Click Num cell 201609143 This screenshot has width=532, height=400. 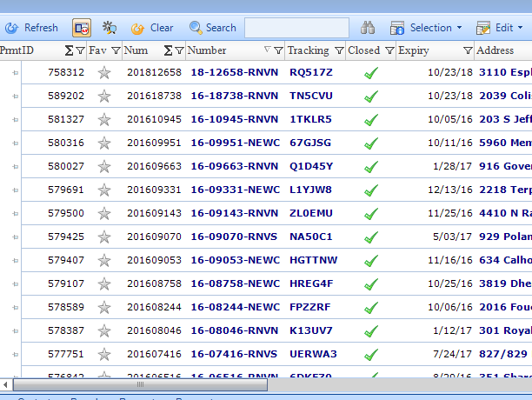[x=155, y=213]
